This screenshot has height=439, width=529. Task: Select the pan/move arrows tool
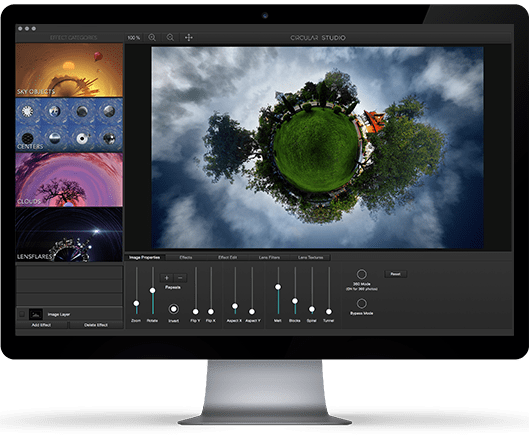pyautogui.click(x=189, y=37)
